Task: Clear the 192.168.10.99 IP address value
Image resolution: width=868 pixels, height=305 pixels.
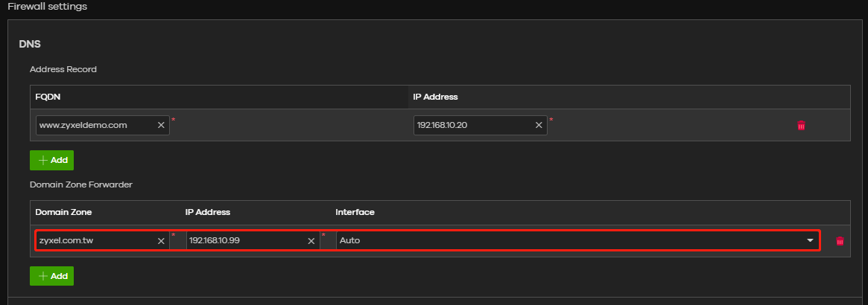Action: coord(311,241)
